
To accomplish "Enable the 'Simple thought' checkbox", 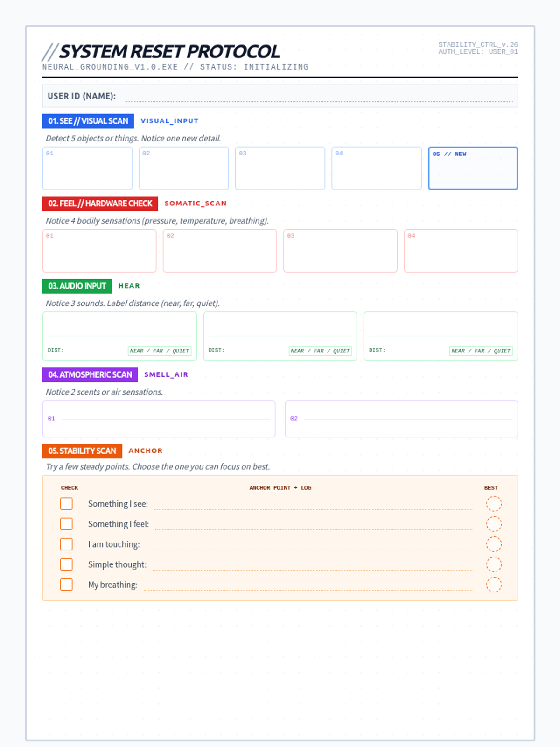I will click(66, 564).
